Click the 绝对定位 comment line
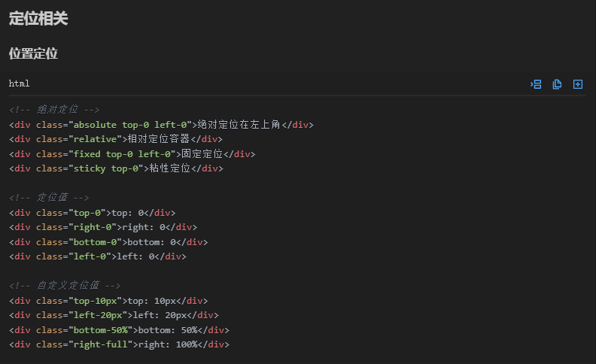 click(54, 110)
